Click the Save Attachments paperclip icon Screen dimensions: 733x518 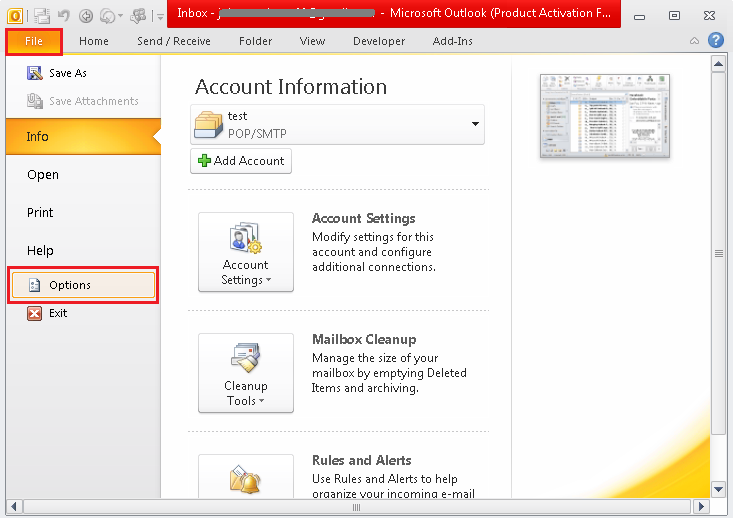click(35, 101)
